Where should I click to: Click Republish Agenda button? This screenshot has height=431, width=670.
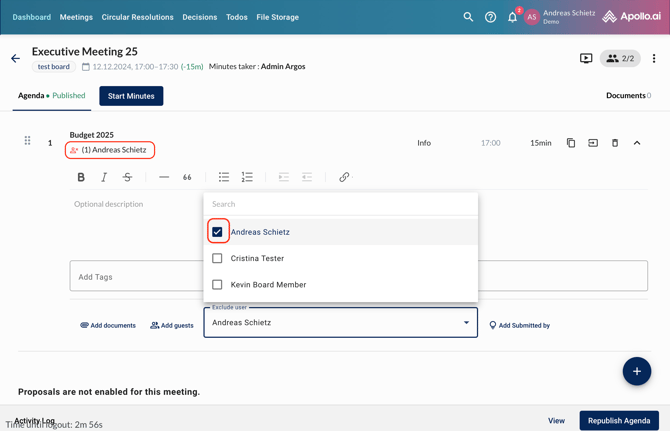pos(618,421)
